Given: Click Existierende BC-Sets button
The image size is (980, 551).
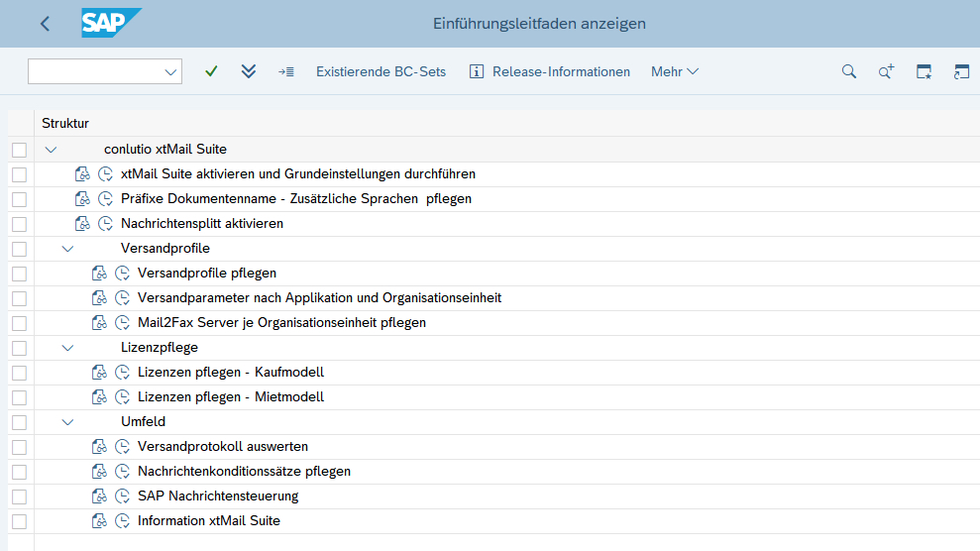Looking at the screenshot, I should click(x=381, y=71).
